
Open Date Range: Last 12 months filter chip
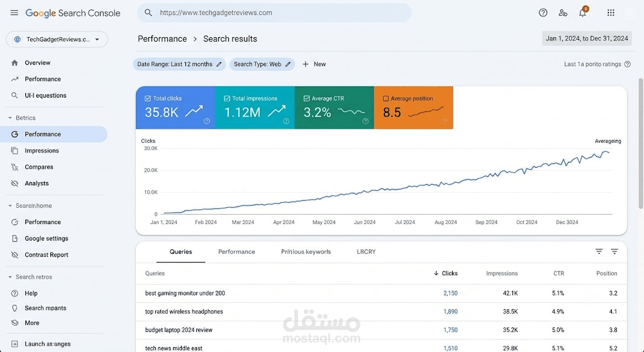[x=179, y=64]
